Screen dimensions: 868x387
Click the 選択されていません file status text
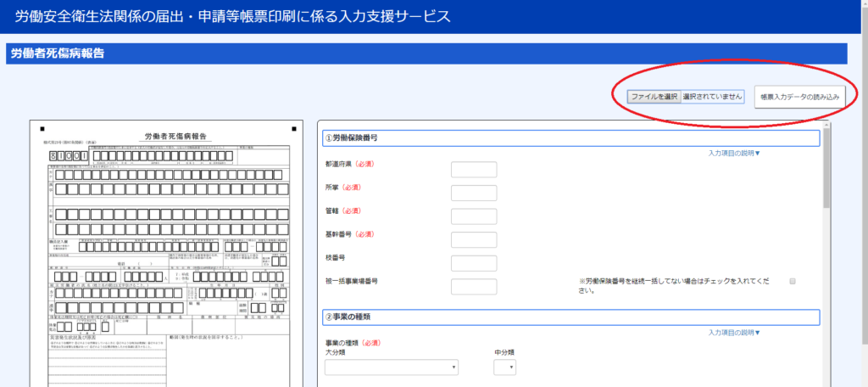click(x=713, y=97)
